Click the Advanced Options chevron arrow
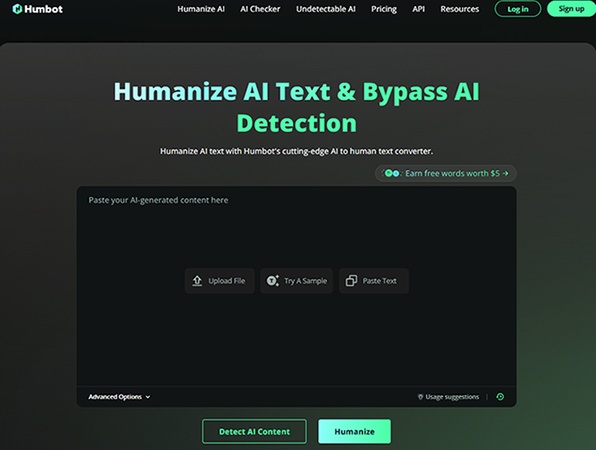 click(x=148, y=397)
